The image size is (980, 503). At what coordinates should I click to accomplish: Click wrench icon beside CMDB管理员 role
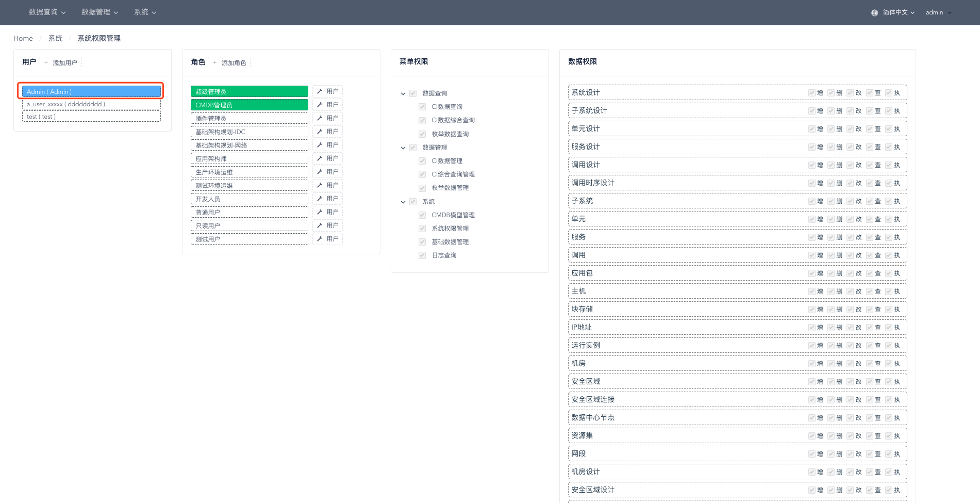(320, 105)
